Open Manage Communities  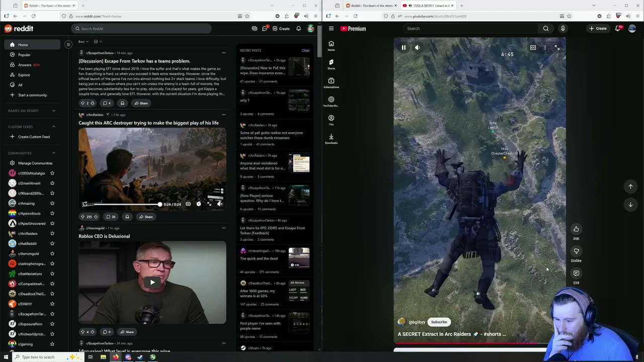[x=32, y=163]
